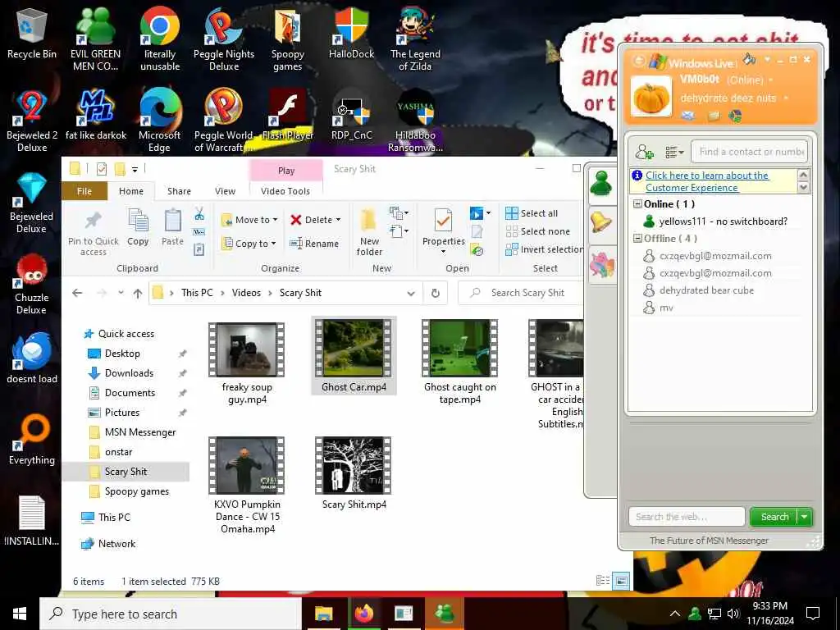The height and width of the screenshot is (630, 840).
Task: Click the Properties checkbox icon in quick access toolbar
Action: 101,169
